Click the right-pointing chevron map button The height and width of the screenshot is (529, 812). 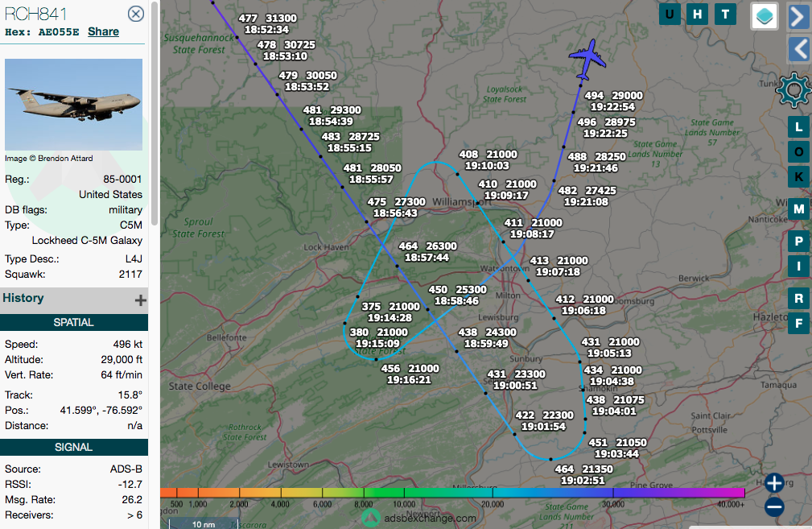(799, 16)
